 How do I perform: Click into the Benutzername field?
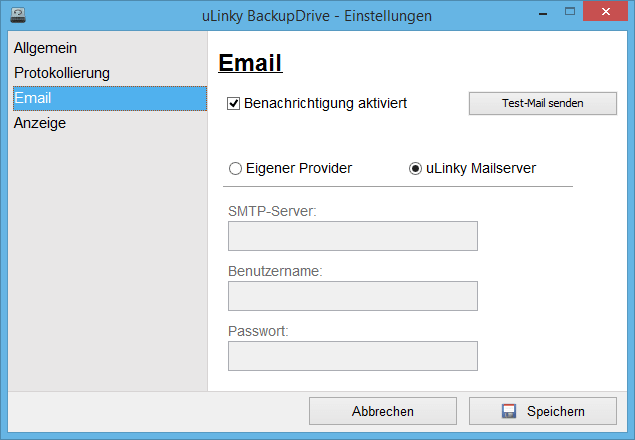[353, 296]
